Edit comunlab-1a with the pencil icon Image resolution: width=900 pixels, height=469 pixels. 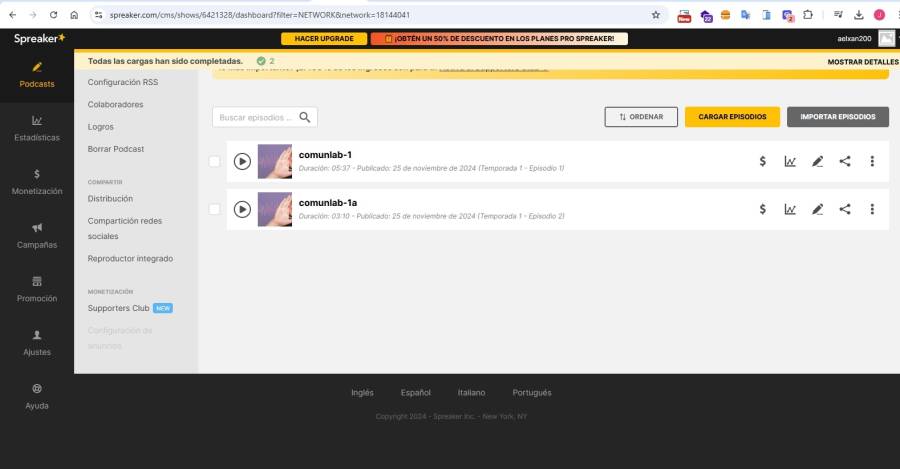coord(817,210)
